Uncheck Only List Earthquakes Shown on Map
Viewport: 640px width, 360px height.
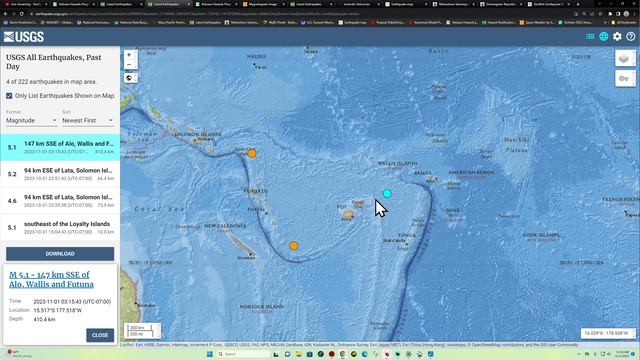[x=9, y=96]
